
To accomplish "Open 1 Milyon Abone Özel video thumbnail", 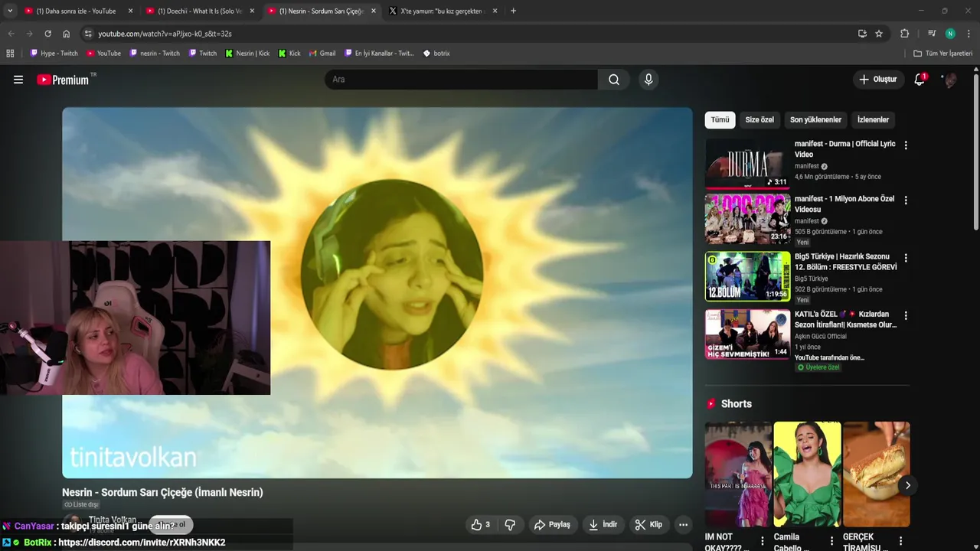I will click(747, 219).
